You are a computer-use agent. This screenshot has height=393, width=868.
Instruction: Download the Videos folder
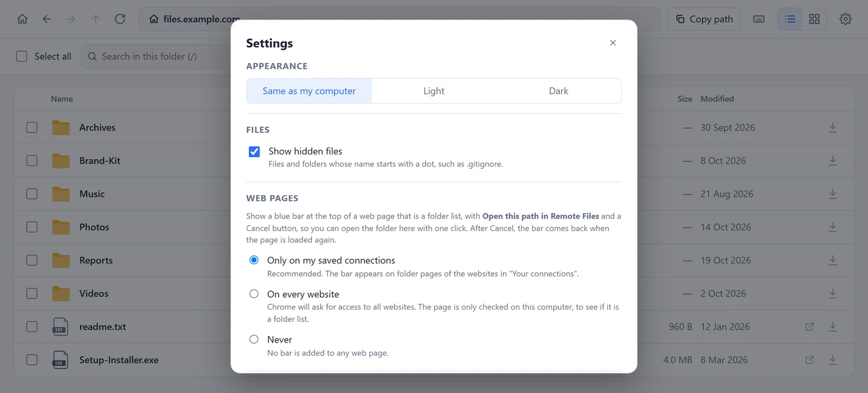click(x=833, y=294)
